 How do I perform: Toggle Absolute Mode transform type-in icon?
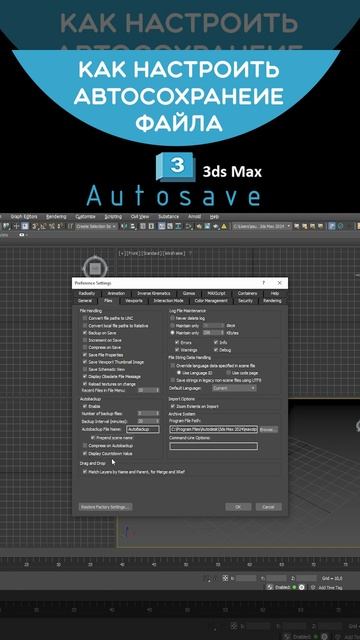pyautogui.click(x=225, y=578)
